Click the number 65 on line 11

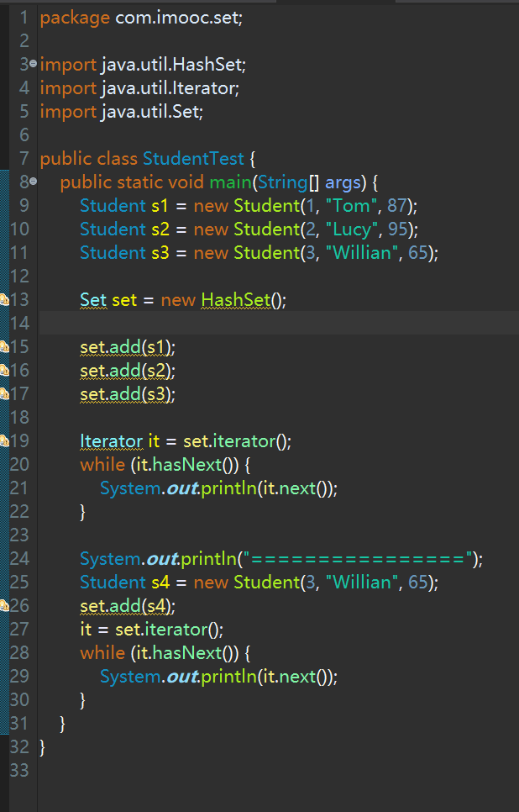417,253
